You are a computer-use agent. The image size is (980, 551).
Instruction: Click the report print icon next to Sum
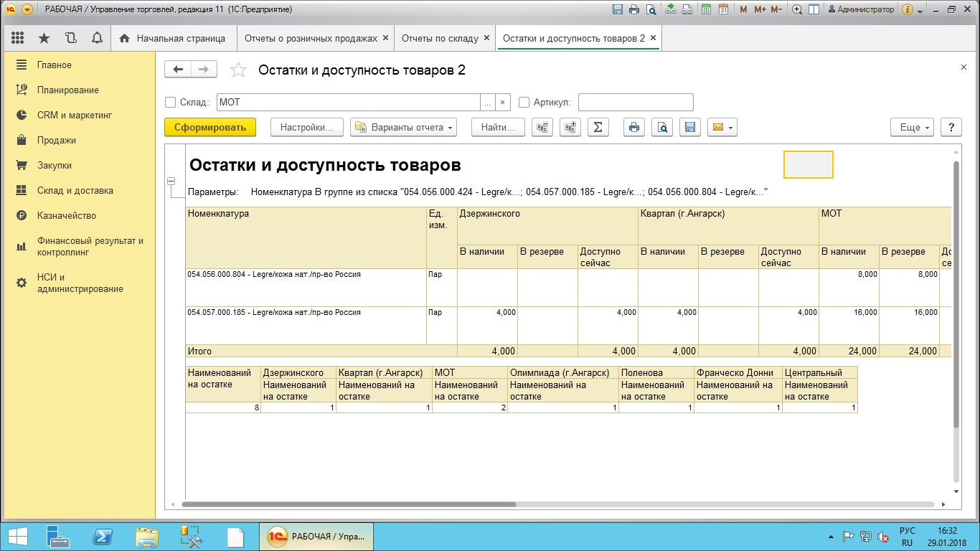point(633,128)
